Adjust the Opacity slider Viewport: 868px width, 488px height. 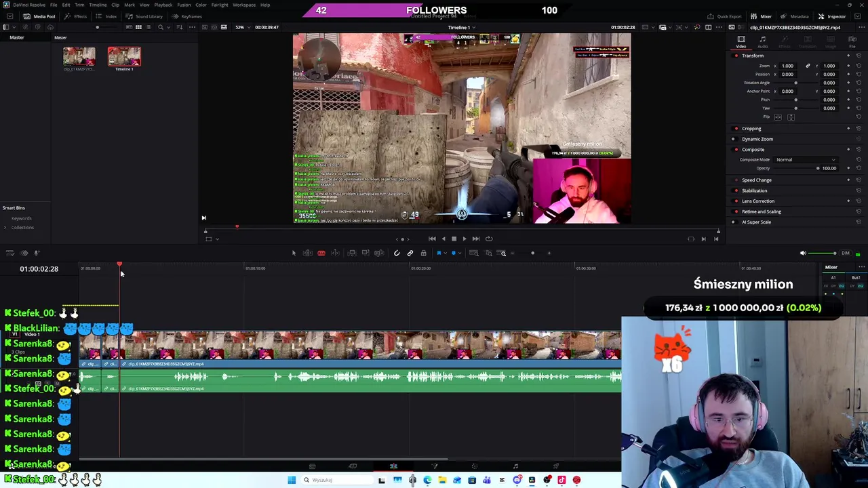[796, 168]
